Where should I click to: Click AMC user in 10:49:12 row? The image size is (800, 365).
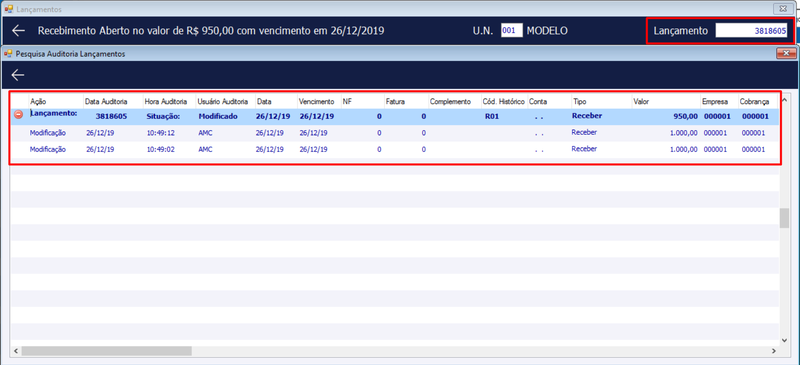pyautogui.click(x=206, y=133)
